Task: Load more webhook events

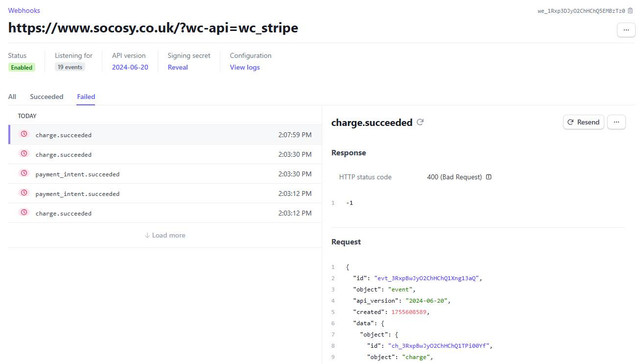Action: coord(165,235)
